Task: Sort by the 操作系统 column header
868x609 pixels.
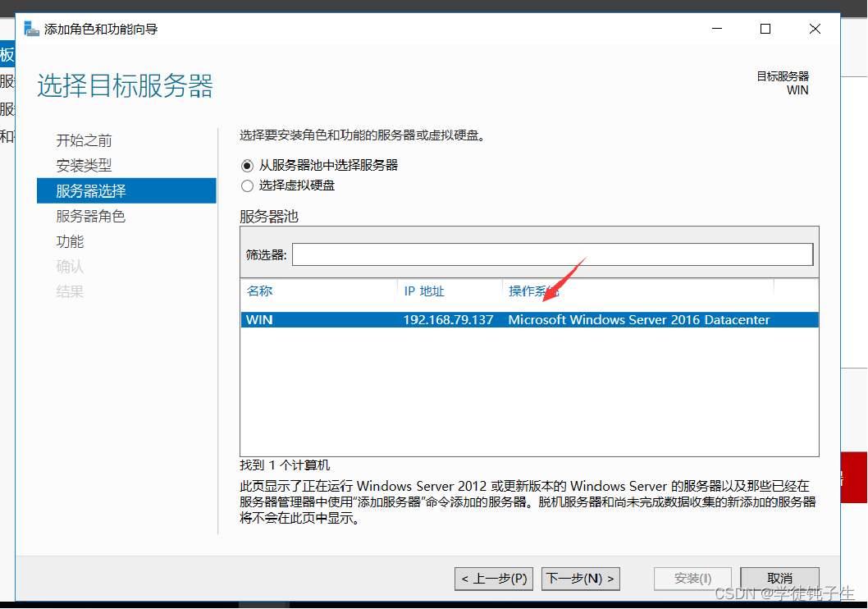Action: [533, 291]
